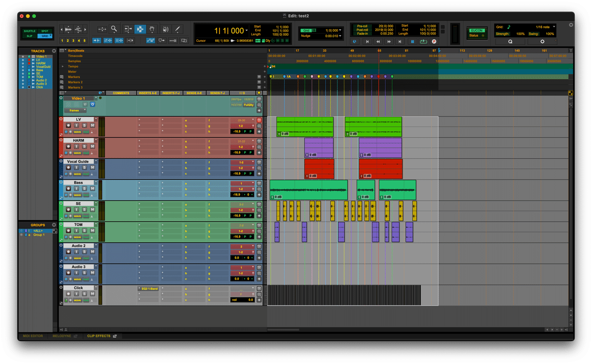Open LV track view selector 'wave'
This screenshot has width=592, height=364.
[77, 132]
